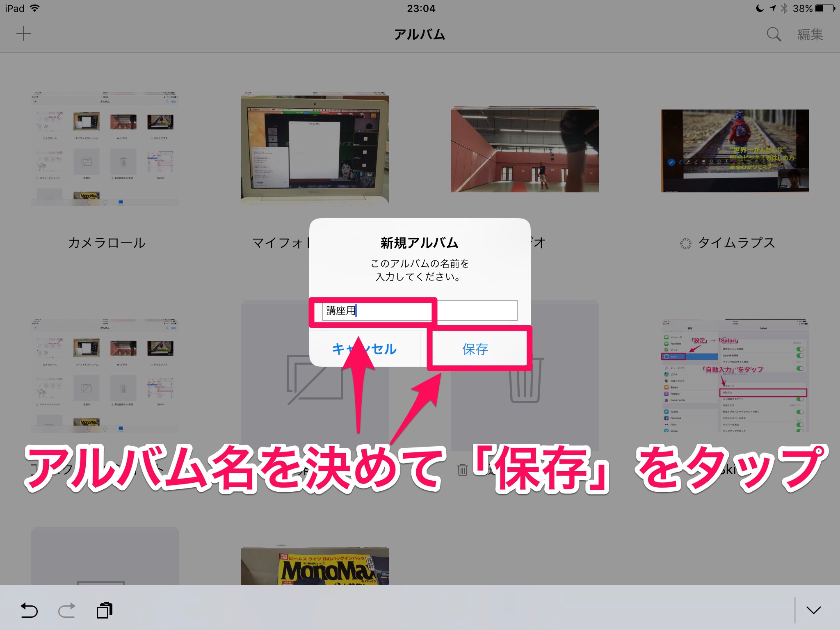Open the カメラロール album thumbnail
The width and height of the screenshot is (840, 630).
(x=105, y=150)
